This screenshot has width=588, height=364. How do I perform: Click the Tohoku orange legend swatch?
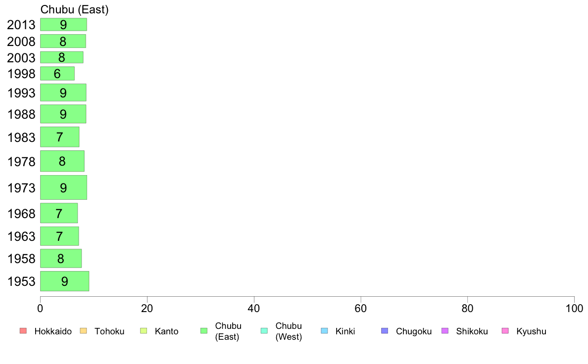83,331
